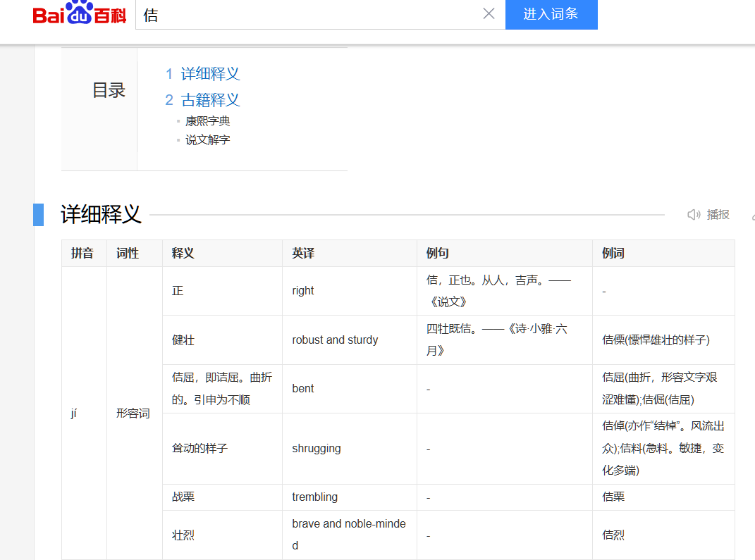Image resolution: width=755 pixels, height=560 pixels.
Task: Open the 详细释义 link in the table of contents
Action: click(x=210, y=73)
